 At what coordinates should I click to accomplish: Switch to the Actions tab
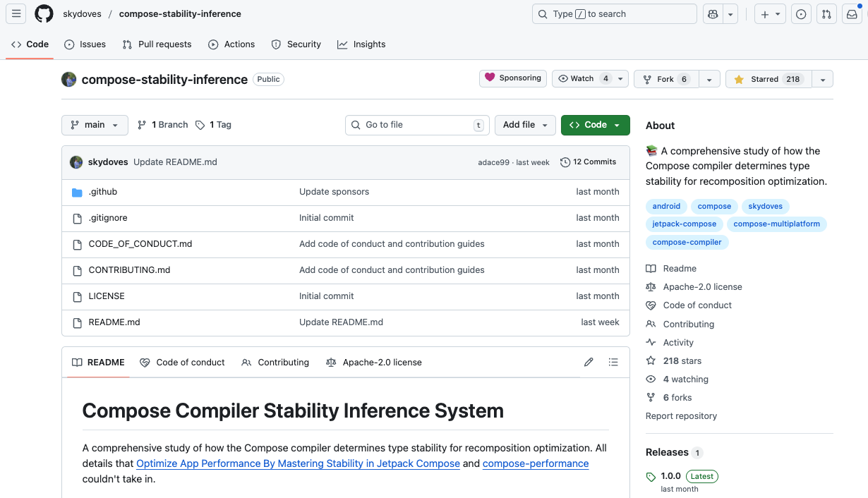pyautogui.click(x=231, y=44)
